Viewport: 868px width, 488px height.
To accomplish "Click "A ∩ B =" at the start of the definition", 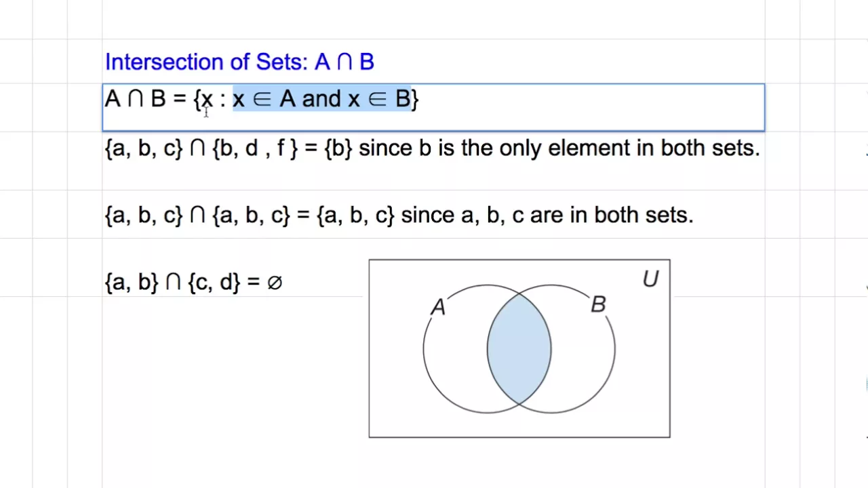I will [146, 100].
